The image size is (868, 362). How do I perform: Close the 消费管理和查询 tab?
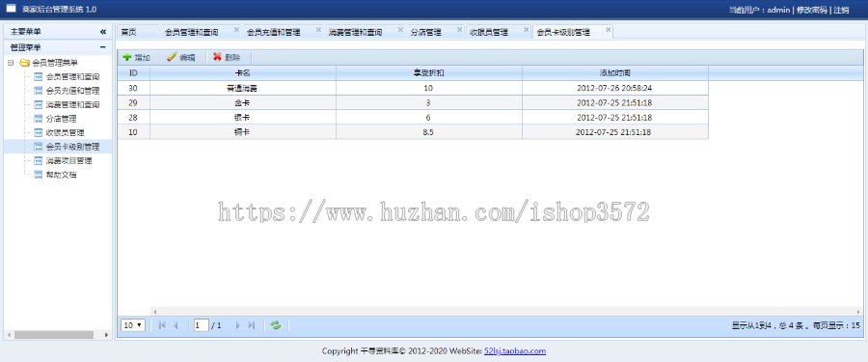pyautogui.click(x=400, y=29)
